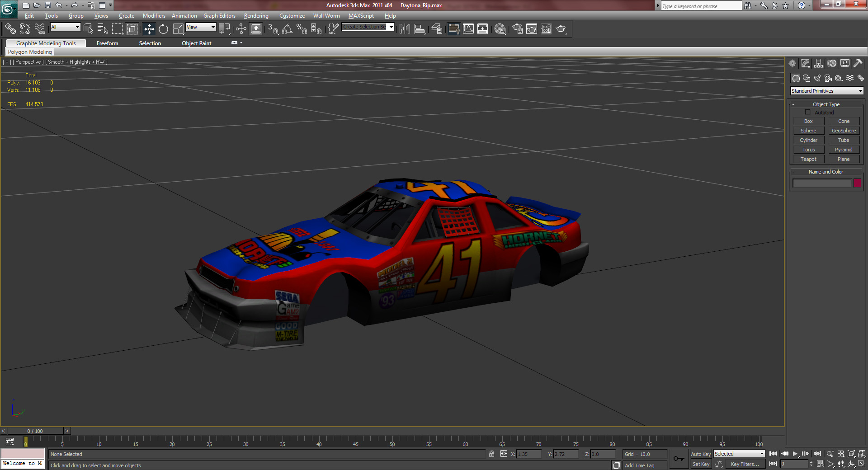The height and width of the screenshot is (470, 868).
Task: Open the object color swatch
Action: [857, 183]
